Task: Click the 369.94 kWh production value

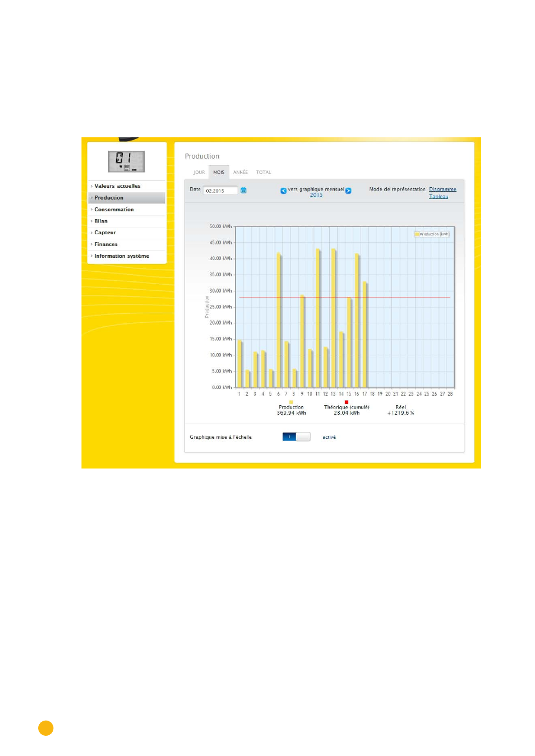Action: pyautogui.click(x=291, y=413)
